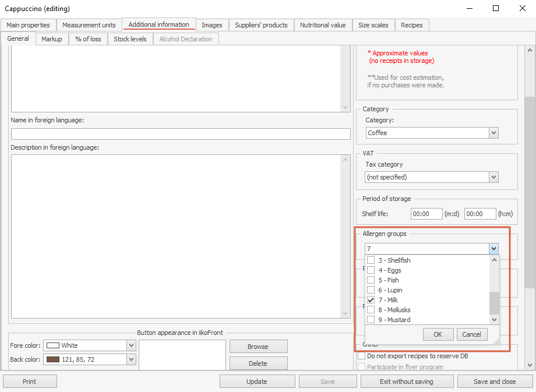This screenshot has height=392, width=536.
Task: Click Exit without saving
Action: [406, 382]
